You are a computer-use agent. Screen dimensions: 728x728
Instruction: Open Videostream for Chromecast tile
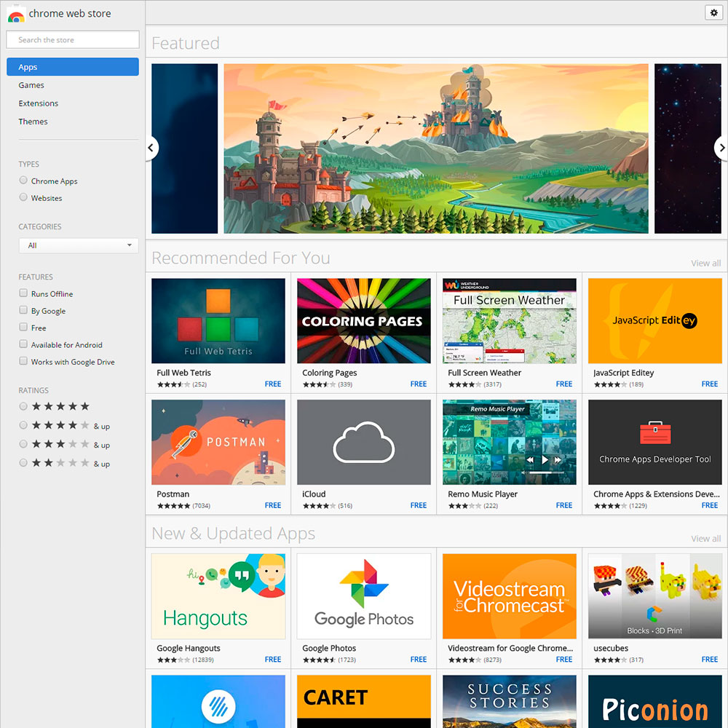510,596
